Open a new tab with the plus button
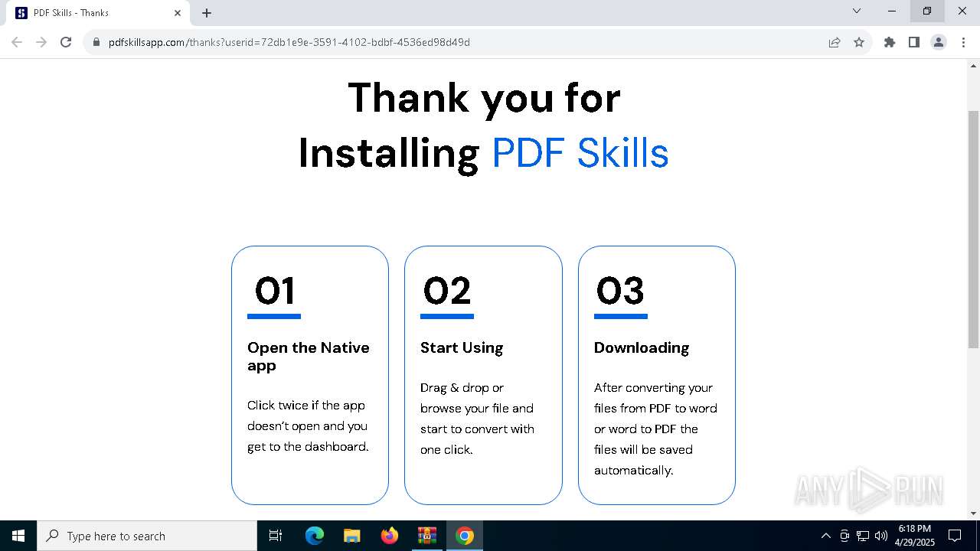 pos(207,13)
